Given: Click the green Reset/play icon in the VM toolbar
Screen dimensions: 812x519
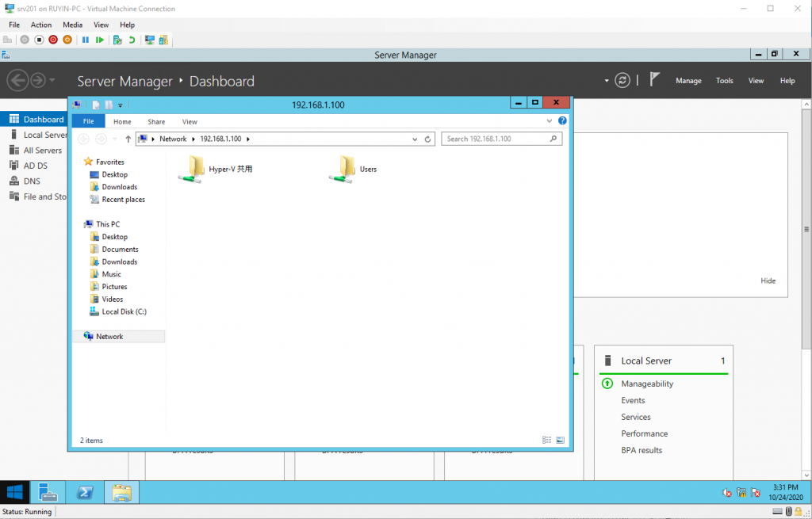Looking at the screenshot, I should tap(99, 40).
